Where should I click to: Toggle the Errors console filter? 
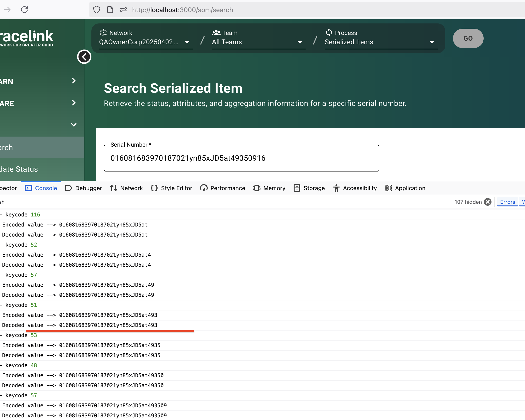click(x=507, y=202)
